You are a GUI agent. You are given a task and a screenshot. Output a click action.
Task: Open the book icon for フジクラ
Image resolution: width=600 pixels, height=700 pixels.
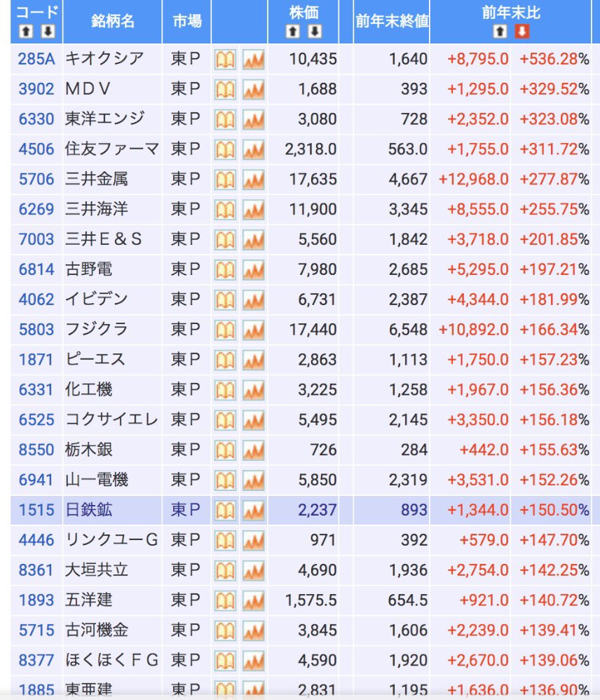(x=224, y=330)
